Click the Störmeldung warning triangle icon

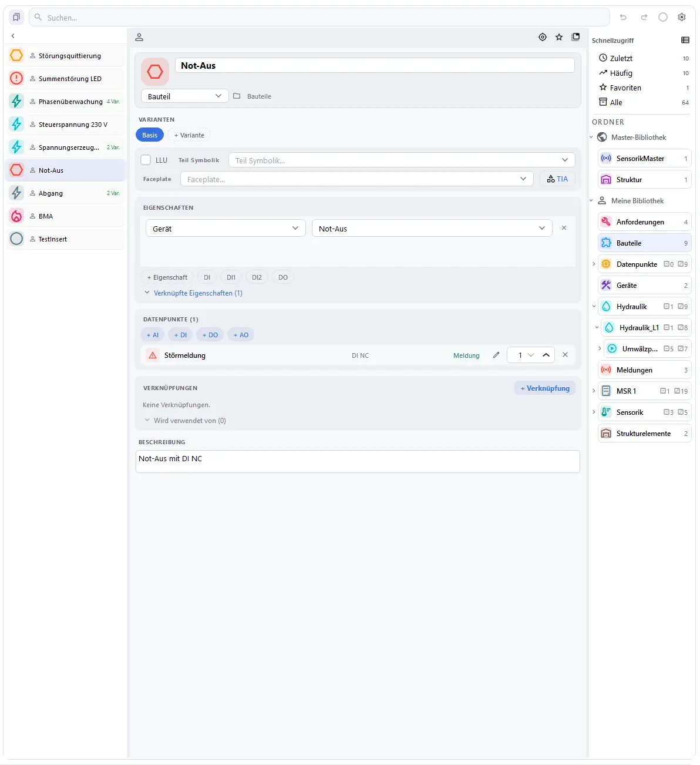click(153, 355)
